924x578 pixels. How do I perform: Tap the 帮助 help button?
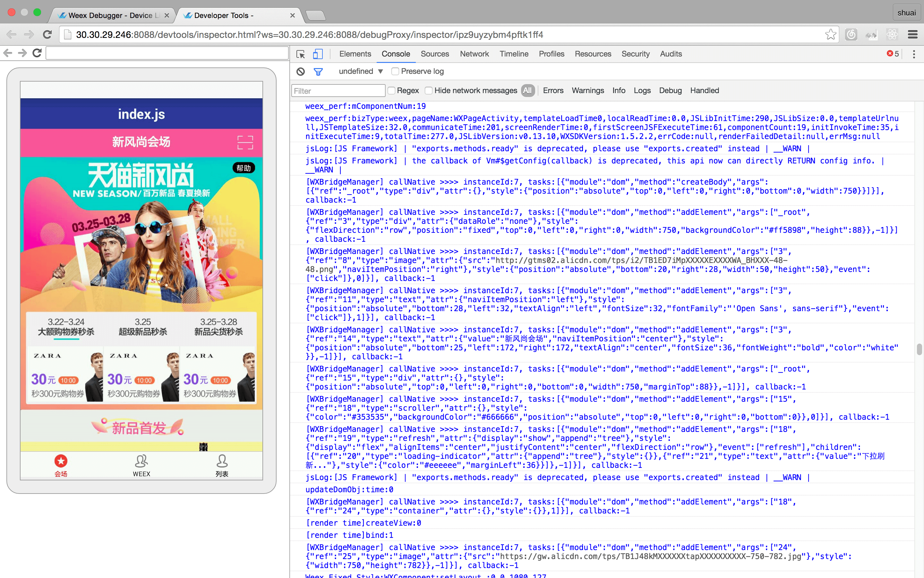[244, 168]
